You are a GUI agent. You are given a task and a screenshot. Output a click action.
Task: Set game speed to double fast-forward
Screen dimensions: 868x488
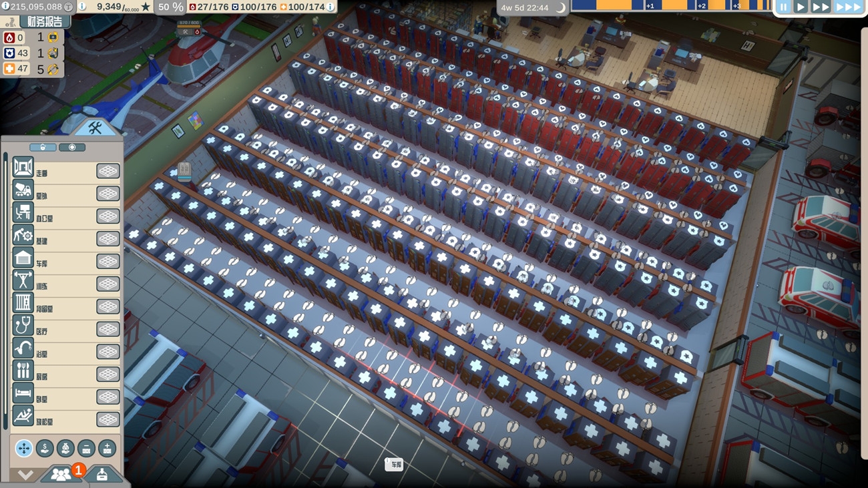click(x=820, y=7)
